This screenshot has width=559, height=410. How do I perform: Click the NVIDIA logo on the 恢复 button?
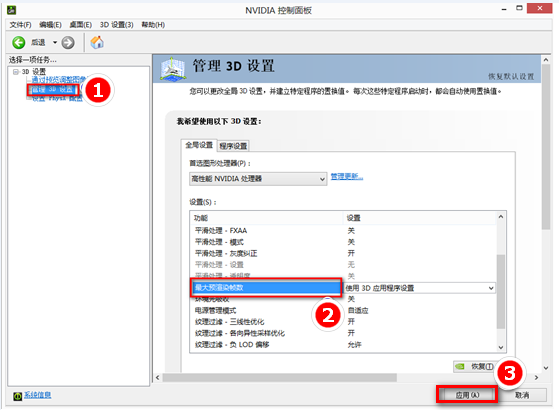pos(460,366)
